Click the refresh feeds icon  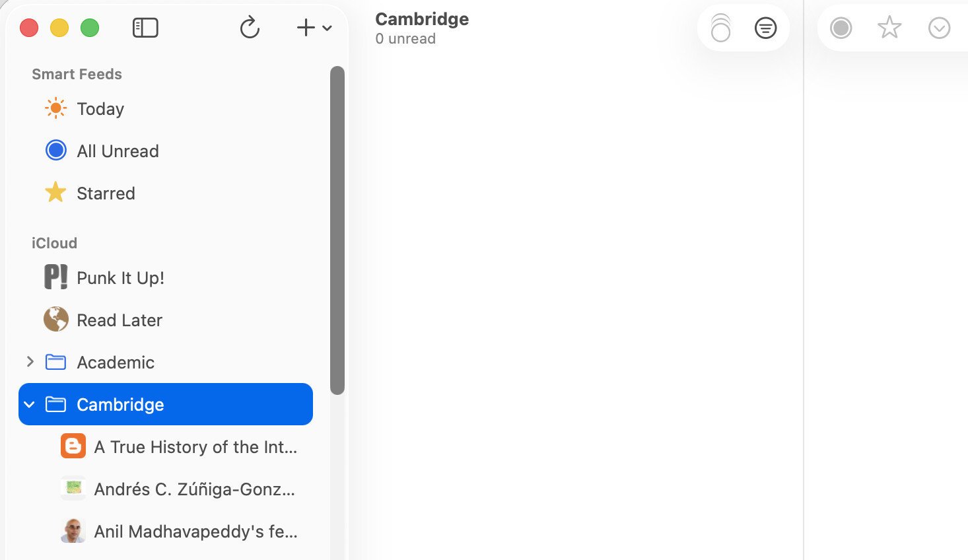[x=250, y=28]
